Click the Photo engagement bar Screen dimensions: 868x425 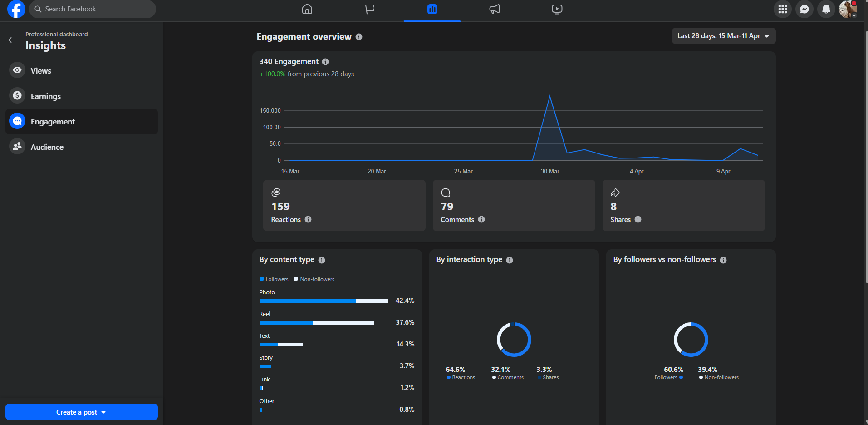(324, 301)
